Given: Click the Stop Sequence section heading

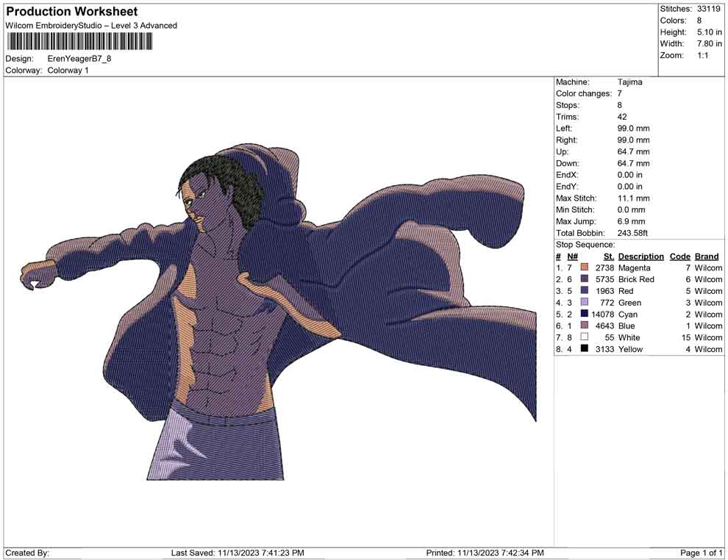Looking at the screenshot, I should pyautogui.click(x=585, y=244).
